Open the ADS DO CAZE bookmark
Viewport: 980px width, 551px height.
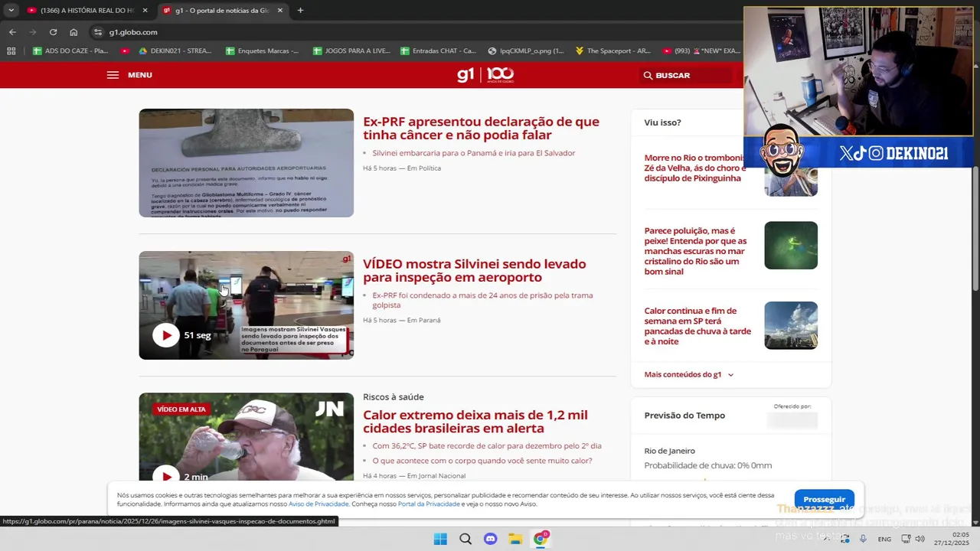point(70,51)
